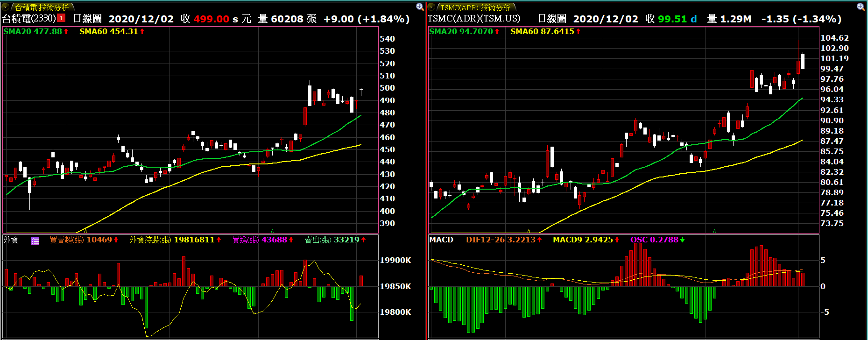Click the 外資 indicator title

11,240
